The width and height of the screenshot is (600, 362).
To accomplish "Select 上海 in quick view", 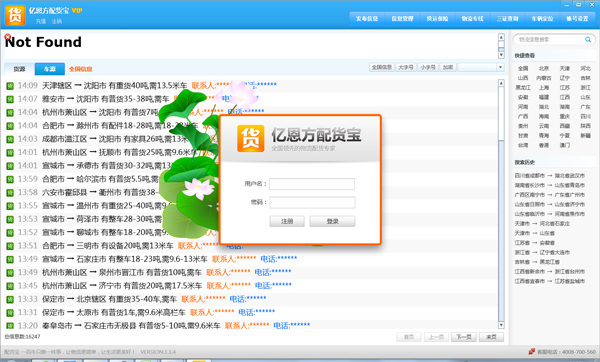I will [544, 88].
